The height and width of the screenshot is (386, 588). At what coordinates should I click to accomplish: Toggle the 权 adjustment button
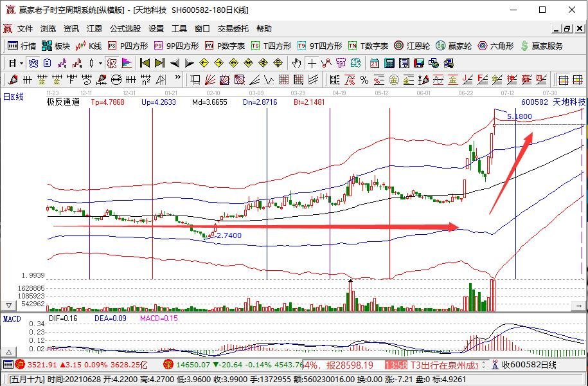point(111,63)
